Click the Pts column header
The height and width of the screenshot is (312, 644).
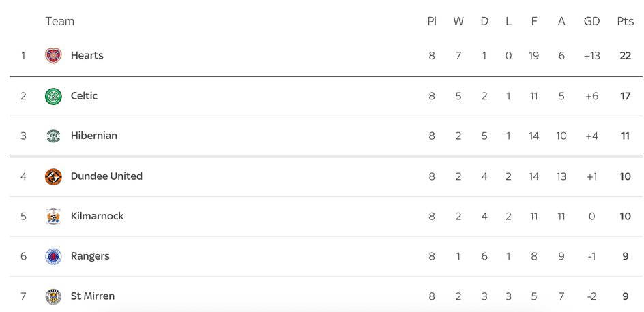(625, 22)
